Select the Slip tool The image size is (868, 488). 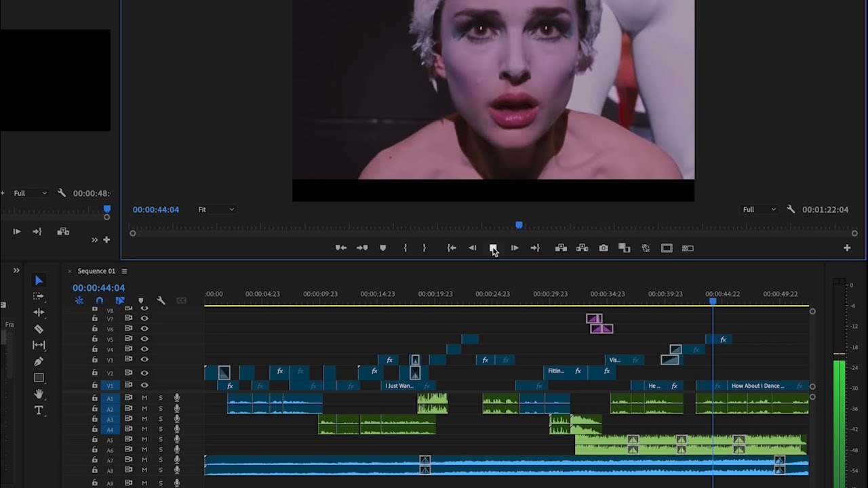pyautogui.click(x=39, y=345)
